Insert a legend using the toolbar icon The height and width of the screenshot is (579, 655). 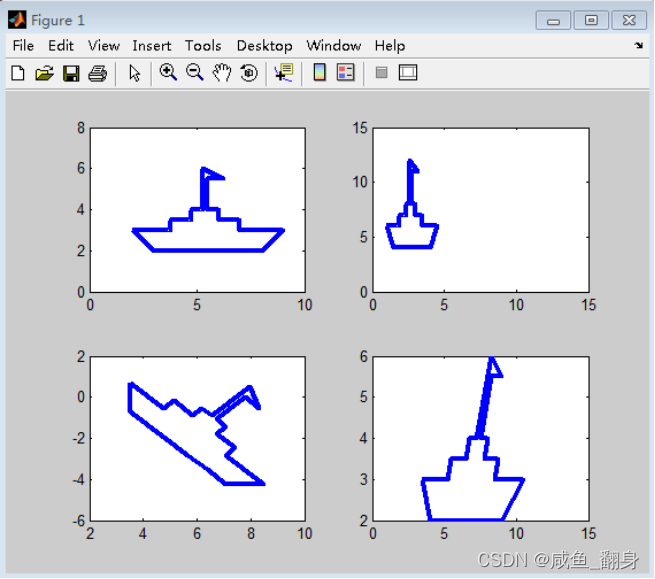click(346, 72)
